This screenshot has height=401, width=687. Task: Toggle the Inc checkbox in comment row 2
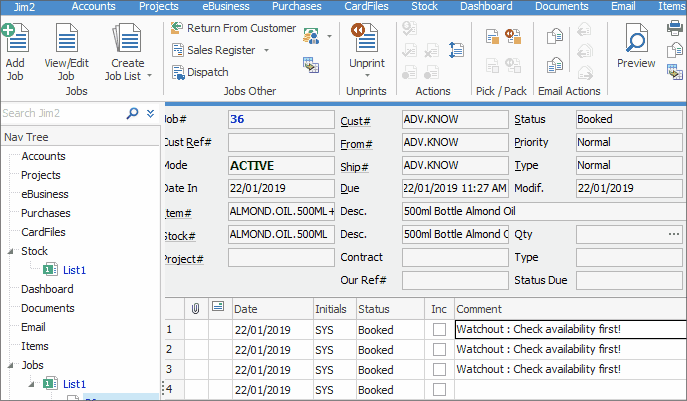(440, 350)
